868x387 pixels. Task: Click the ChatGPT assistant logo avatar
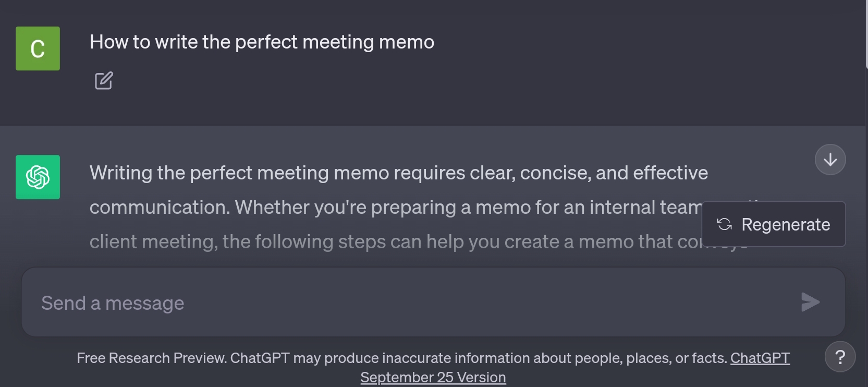[x=38, y=177]
